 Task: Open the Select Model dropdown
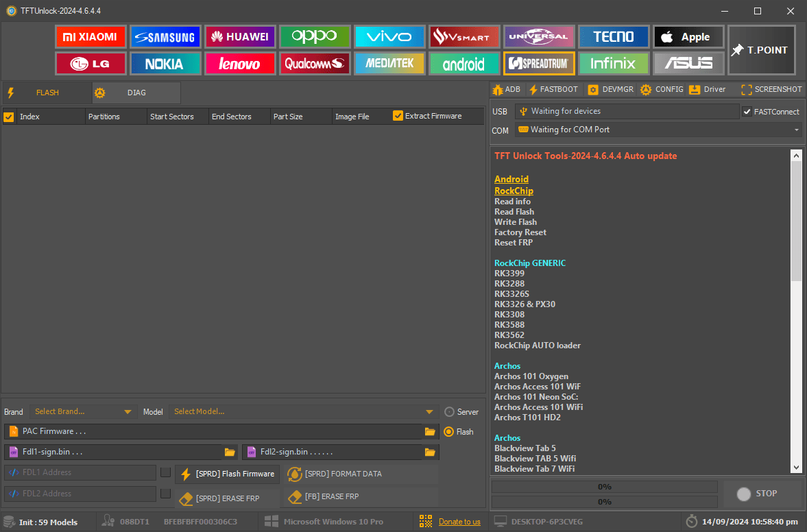pos(429,412)
